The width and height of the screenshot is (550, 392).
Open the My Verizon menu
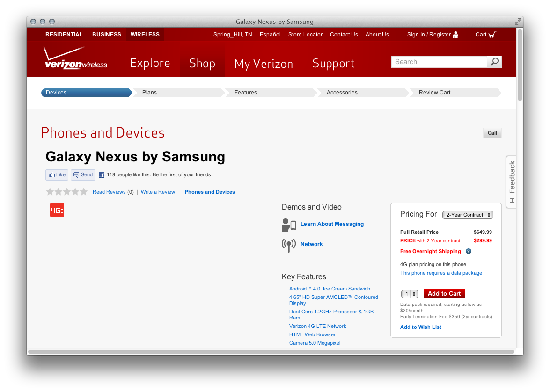click(x=264, y=64)
